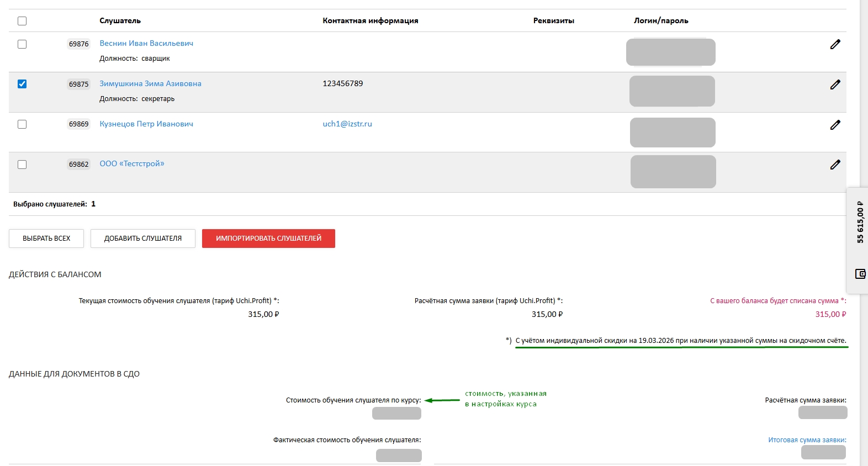Open the Веснин Иван Васильевич name link
This screenshot has width=868, height=466.
point(146,43)
